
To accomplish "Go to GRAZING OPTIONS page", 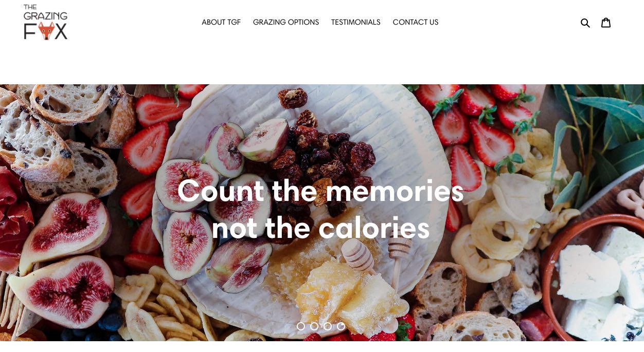I will (286, 22).
